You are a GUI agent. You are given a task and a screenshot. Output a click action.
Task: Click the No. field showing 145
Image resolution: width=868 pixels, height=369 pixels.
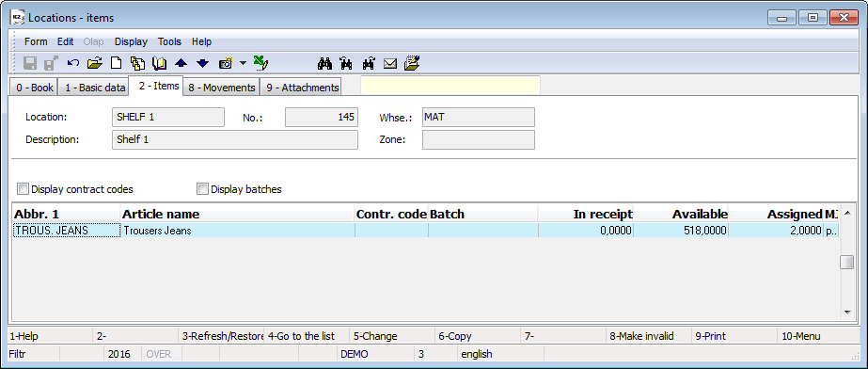click(x=322, y=118)
